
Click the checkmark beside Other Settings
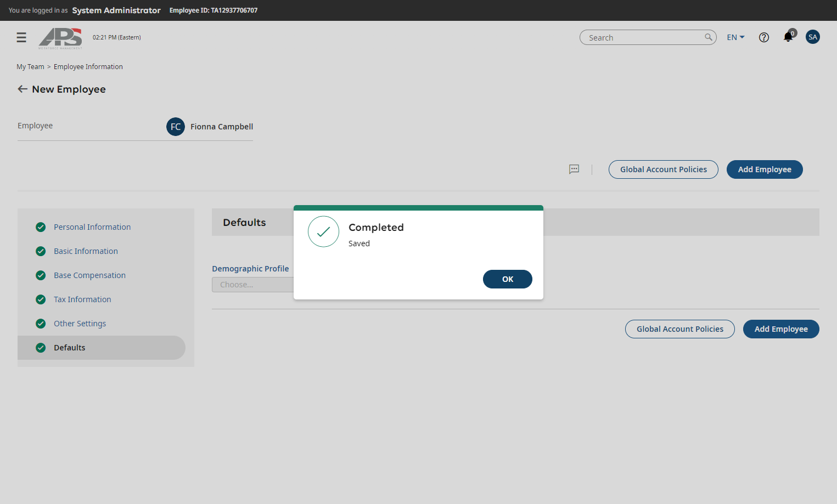pos(41,324)
